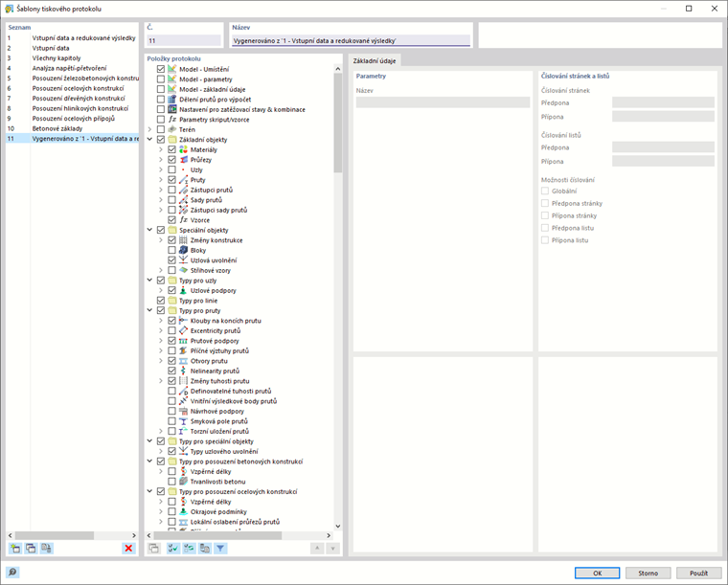Select template 6 Posouzení ocelových konstrukcí

72,88
